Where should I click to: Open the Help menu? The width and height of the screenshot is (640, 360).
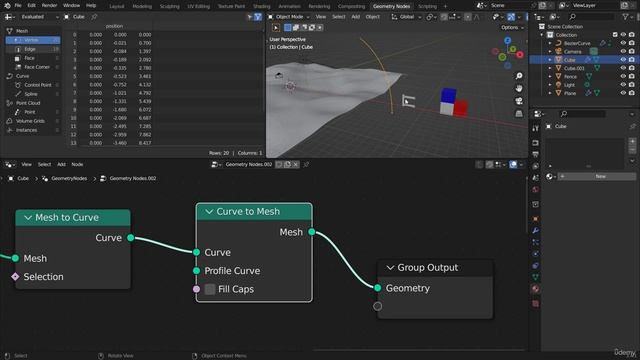tap(91, 5)
